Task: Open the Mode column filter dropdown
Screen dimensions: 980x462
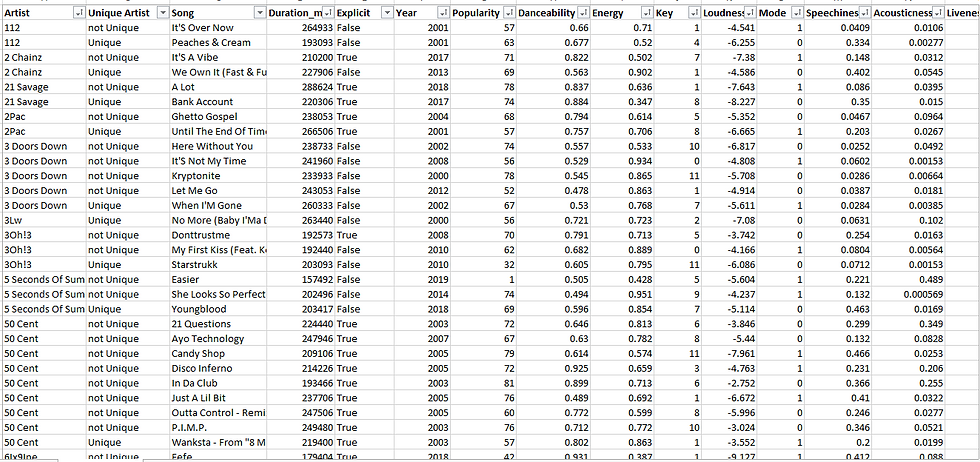Action: 797,13
